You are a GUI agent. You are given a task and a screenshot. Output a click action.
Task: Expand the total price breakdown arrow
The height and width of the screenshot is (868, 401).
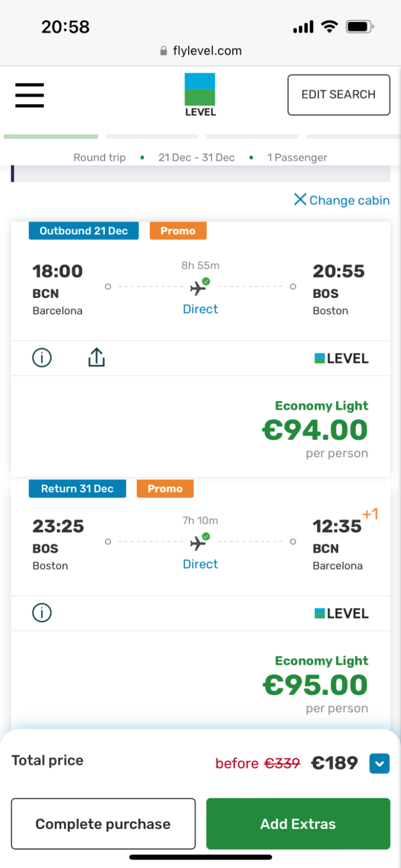click(x=379, y=763)
